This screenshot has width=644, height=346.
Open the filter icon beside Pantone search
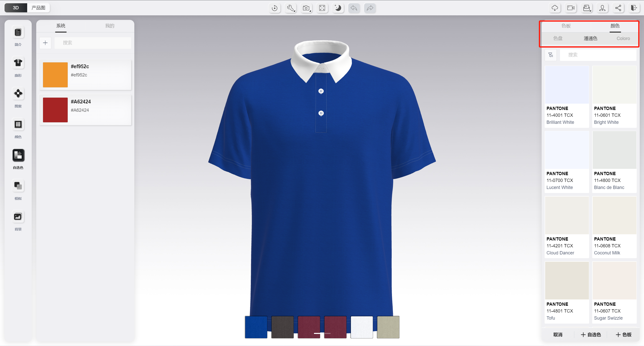point(551,55)
